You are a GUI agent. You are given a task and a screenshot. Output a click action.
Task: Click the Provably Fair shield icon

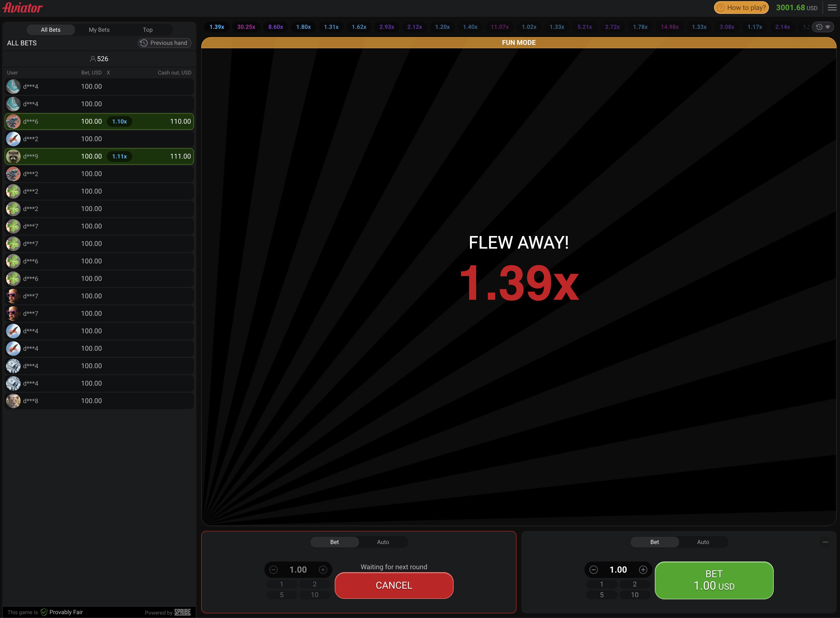tap(44, 612)
